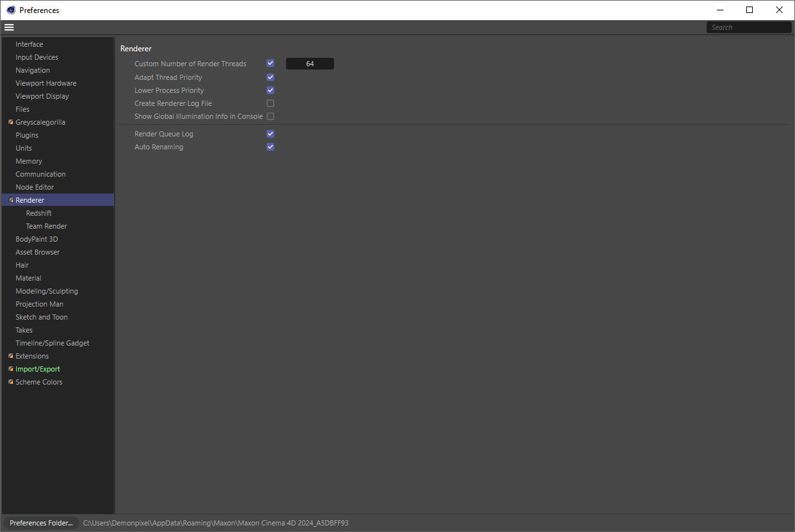The image size is (795, 532).
Task: Expand the Extensions category icon
Action: click(11, 356)
